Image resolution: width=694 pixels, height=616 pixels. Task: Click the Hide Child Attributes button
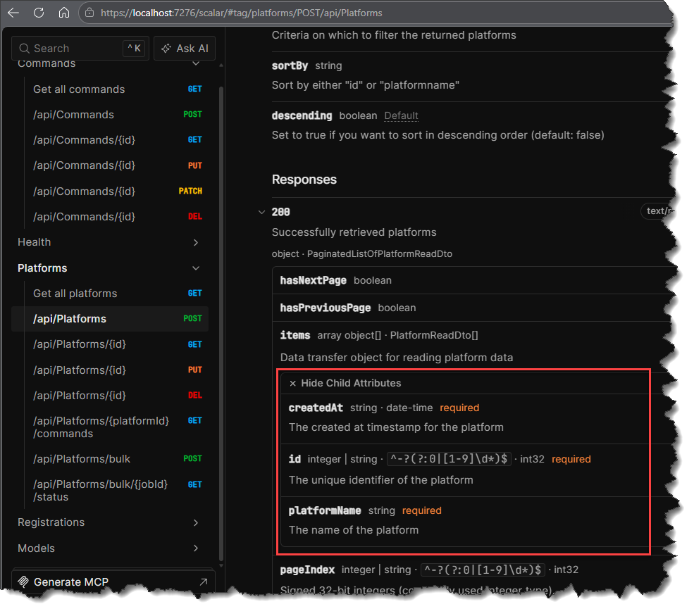point(350,384)
